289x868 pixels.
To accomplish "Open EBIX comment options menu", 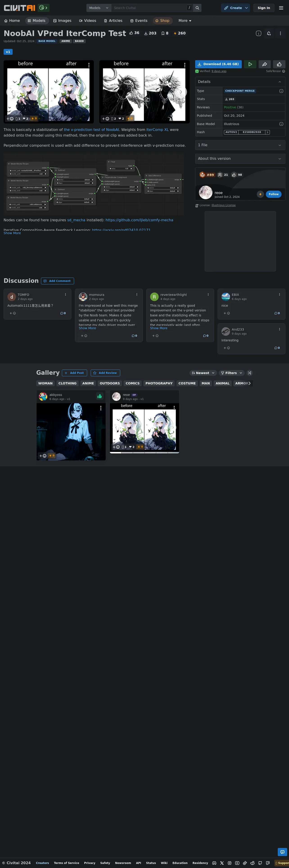I will coord(279,295).
